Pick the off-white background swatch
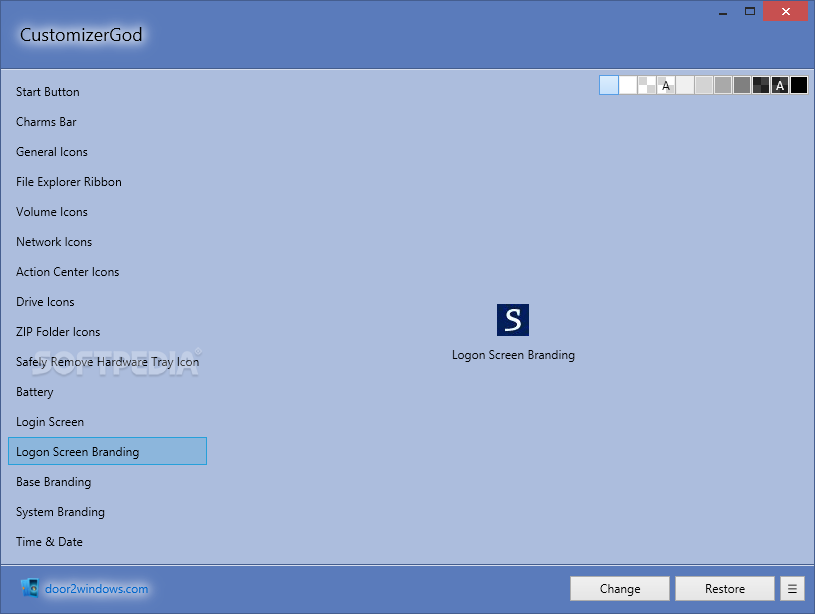This screenshot has height=614, width=815. pyautogui.click(x=685, y=85)
